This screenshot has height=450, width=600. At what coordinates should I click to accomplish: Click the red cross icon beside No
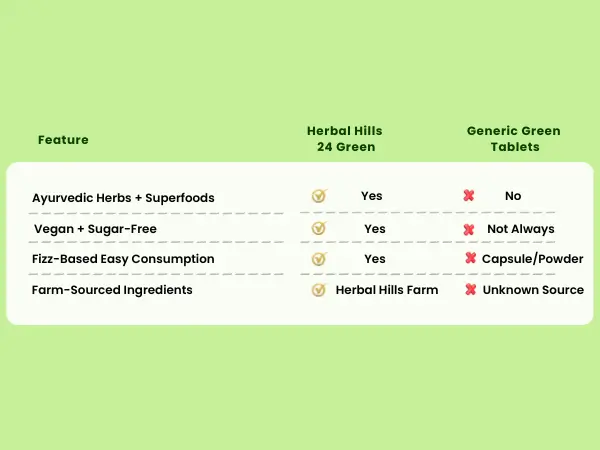(469, 196)
